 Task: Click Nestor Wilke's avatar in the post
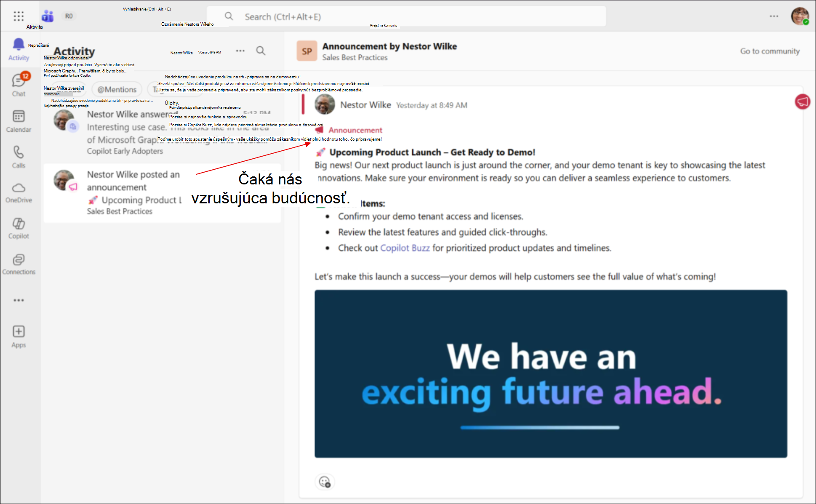[x=325, y=104]
